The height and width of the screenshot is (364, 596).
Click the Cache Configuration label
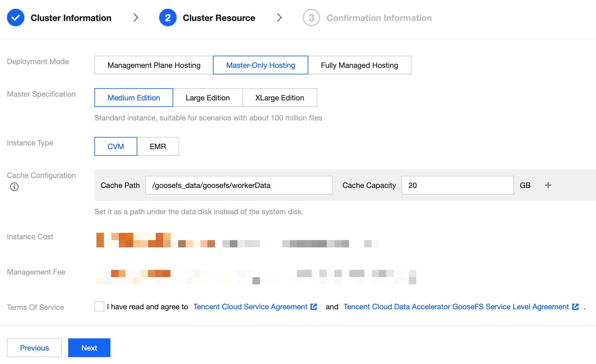click(x=41, y=175)
